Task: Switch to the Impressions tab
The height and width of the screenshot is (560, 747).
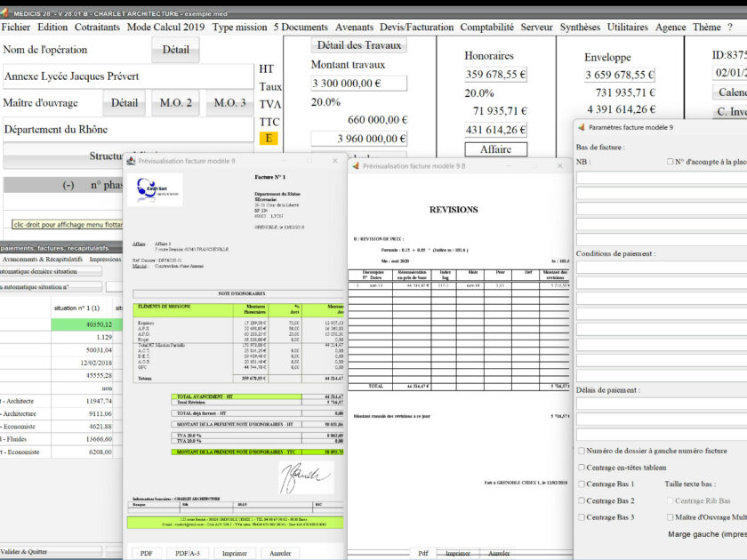Action: pyautogui.click(x=105, y=259)
